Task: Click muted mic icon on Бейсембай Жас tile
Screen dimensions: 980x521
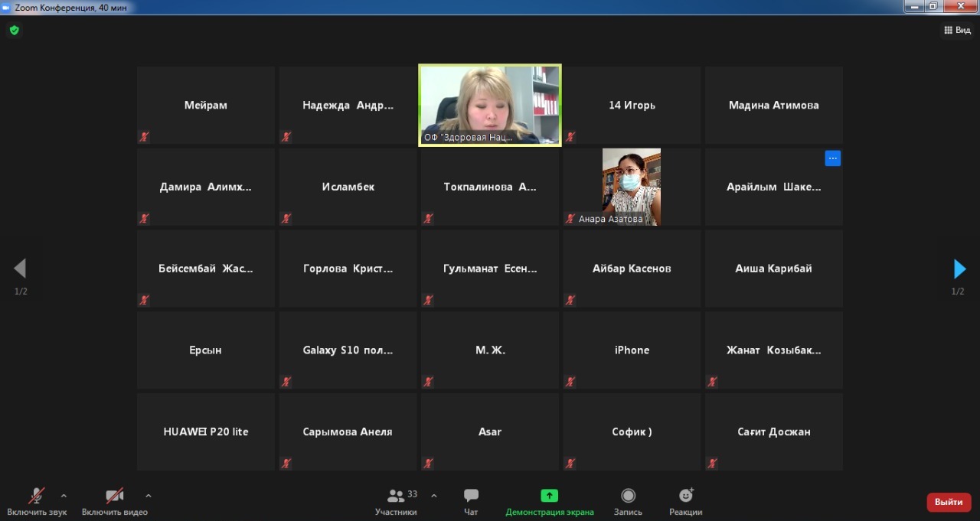Action: pos(144,300)
